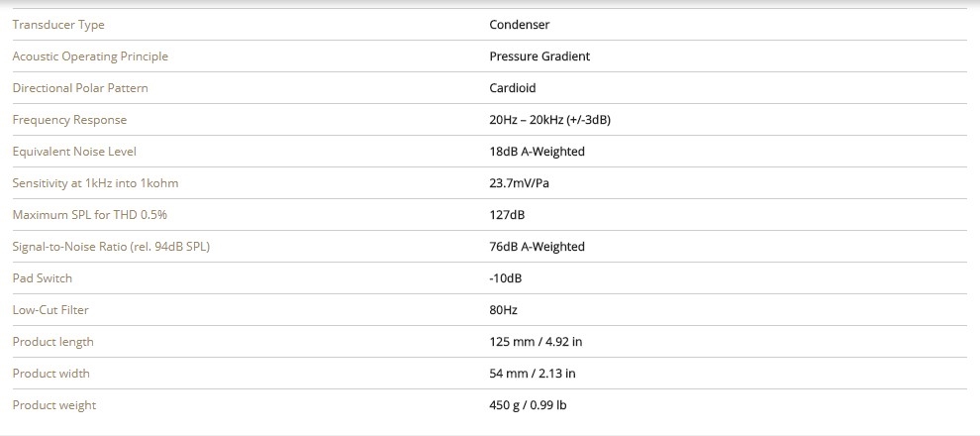Click the Equivalent Noise Level label

74,152
